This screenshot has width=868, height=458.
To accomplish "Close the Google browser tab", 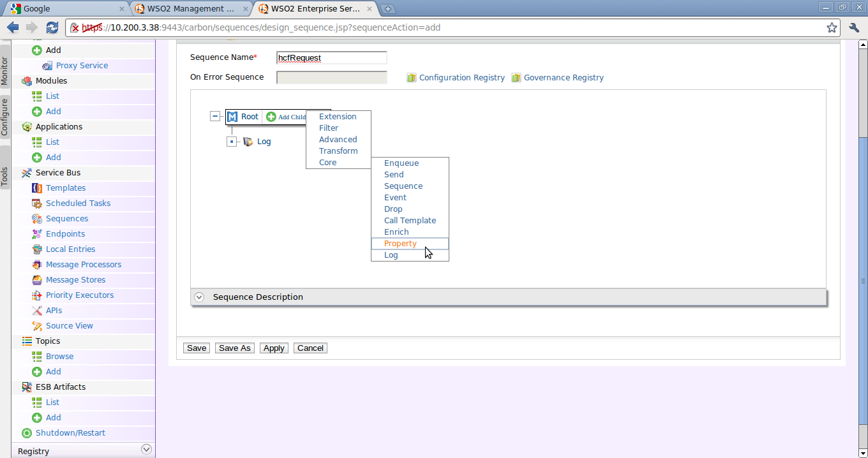I will pos(122,9).
